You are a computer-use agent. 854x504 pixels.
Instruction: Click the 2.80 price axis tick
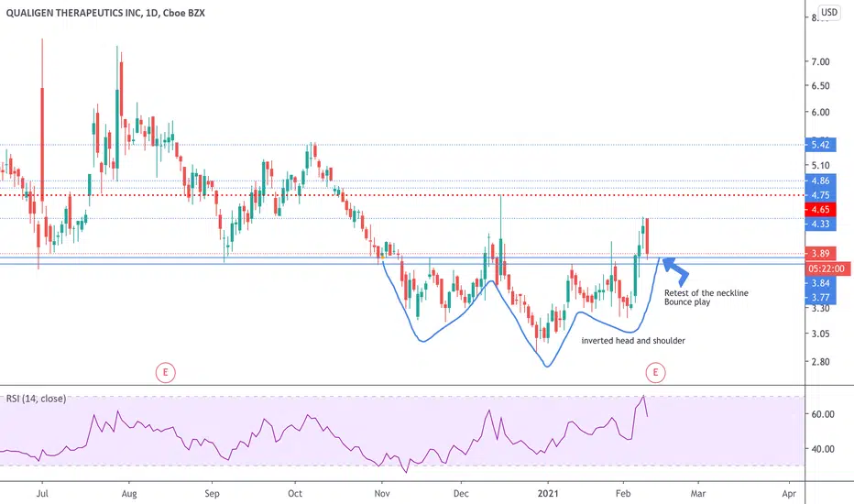[820, 362]
